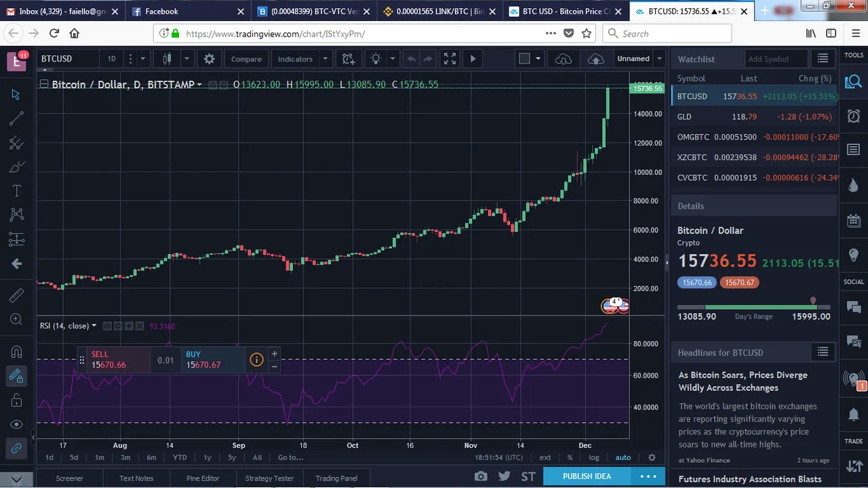Open the publish idea options ellipsis
The height and width of the screenshot is (488, 868).
(x=648, y=476)
